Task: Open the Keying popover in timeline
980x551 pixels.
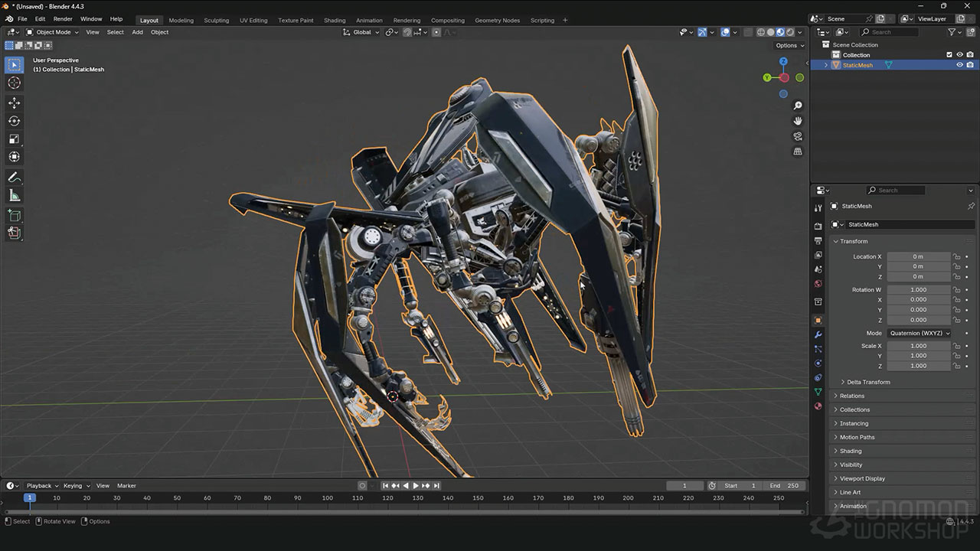Action: (x=76, y=485)
